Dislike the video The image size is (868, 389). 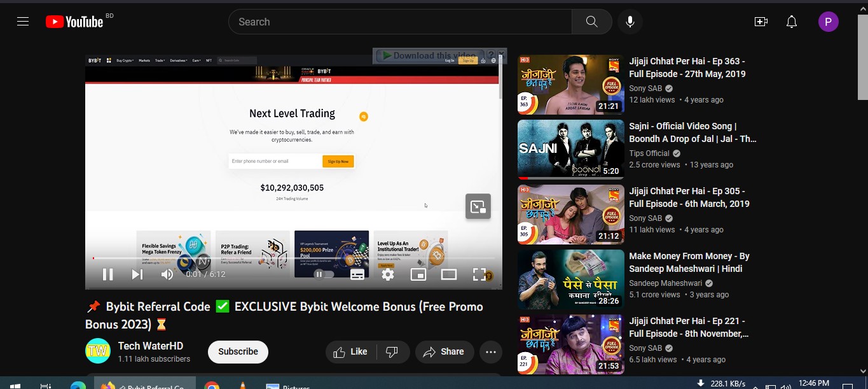392,351
